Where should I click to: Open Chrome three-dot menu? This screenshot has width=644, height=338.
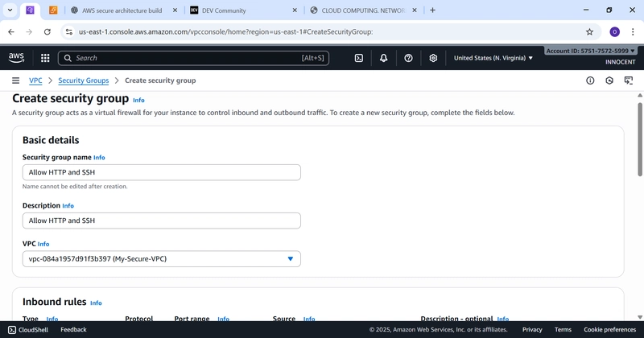[633, 31]
